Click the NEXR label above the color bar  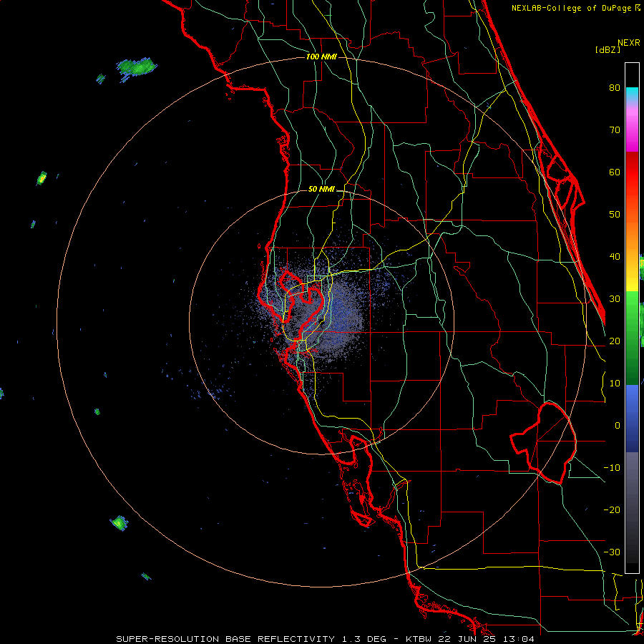(629, 43)
